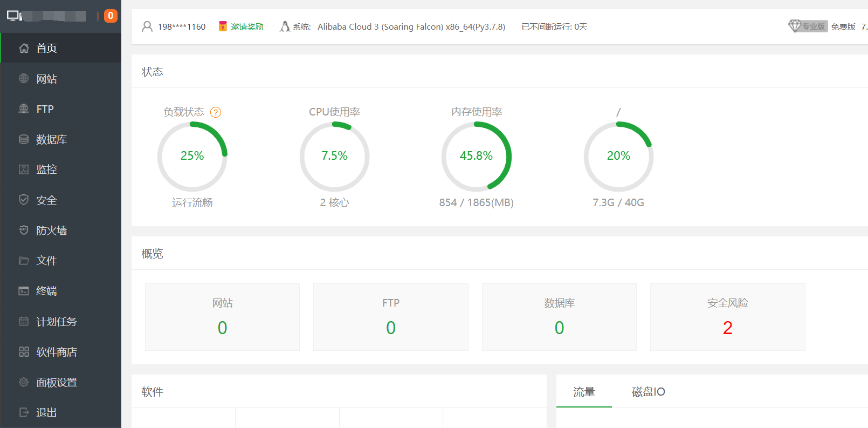This screenshot has height=428, width=868.
Task: Click the server monitor icon at sidebar top
Action: click(14, 16)
